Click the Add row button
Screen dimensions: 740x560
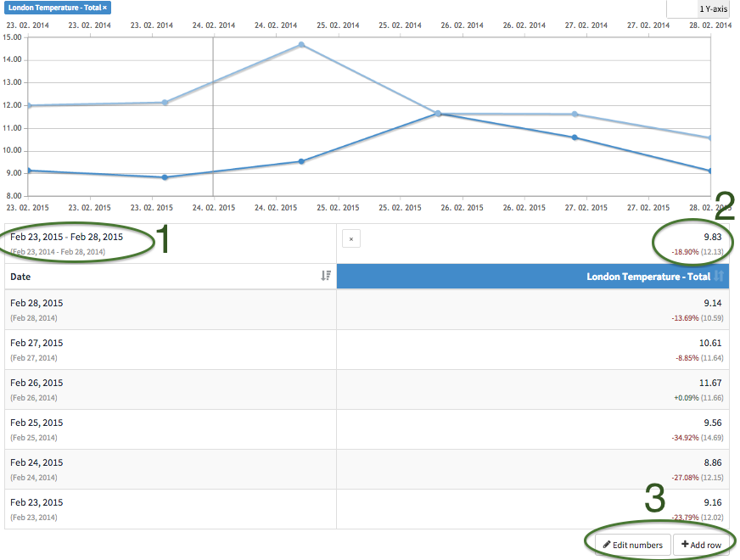[x=701, y=545]
